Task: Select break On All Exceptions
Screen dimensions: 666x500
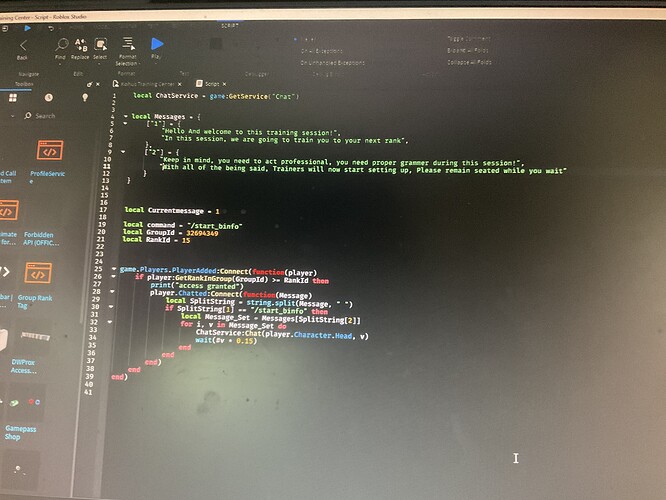Action: click(x=322, y=51)
